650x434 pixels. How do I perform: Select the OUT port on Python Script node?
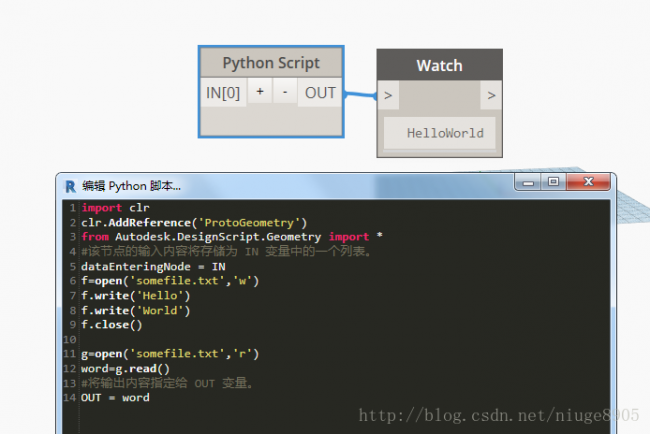[x=320, y=93]
